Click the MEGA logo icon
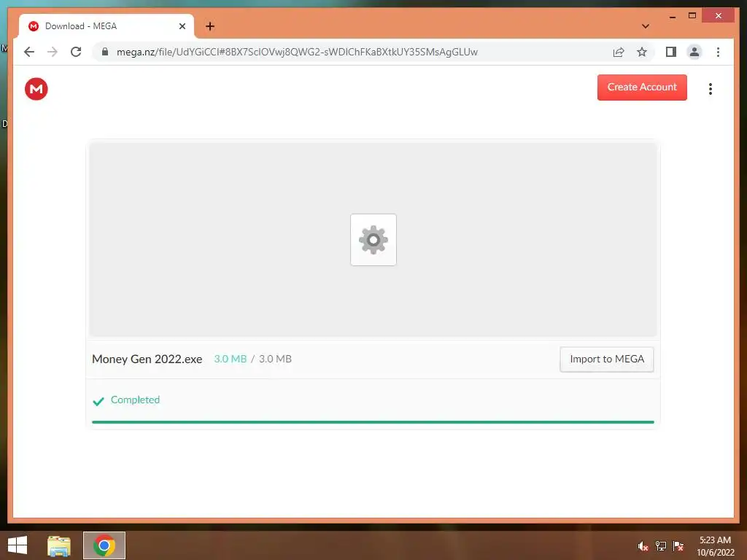The height and width of the screenshot is (560, 747). (x=36, y=89)
